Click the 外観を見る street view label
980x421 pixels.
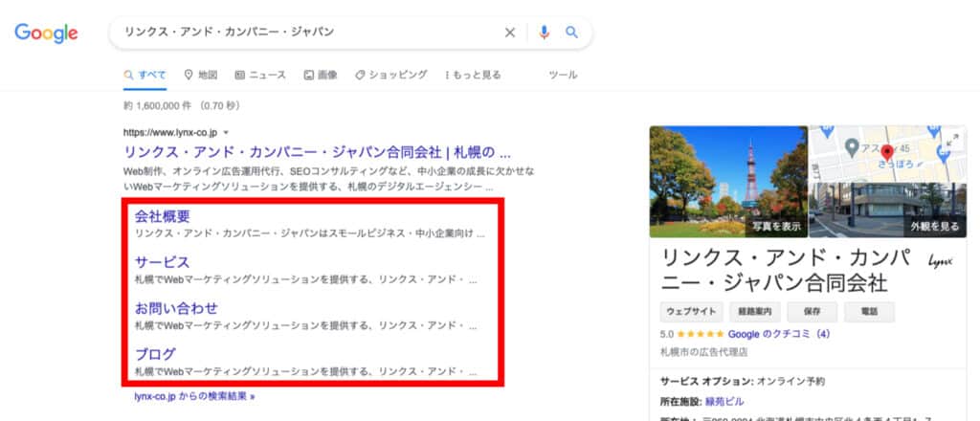click(935, 226)
